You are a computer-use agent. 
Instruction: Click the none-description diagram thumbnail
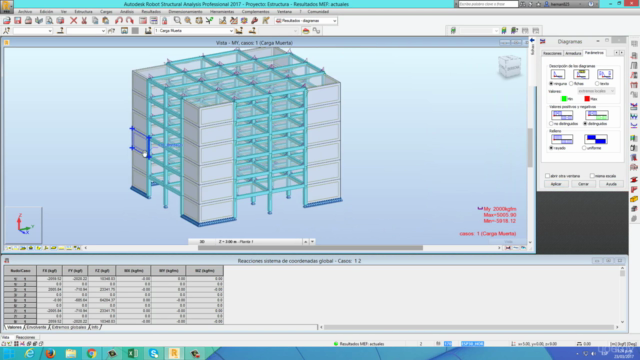(558, 74)
